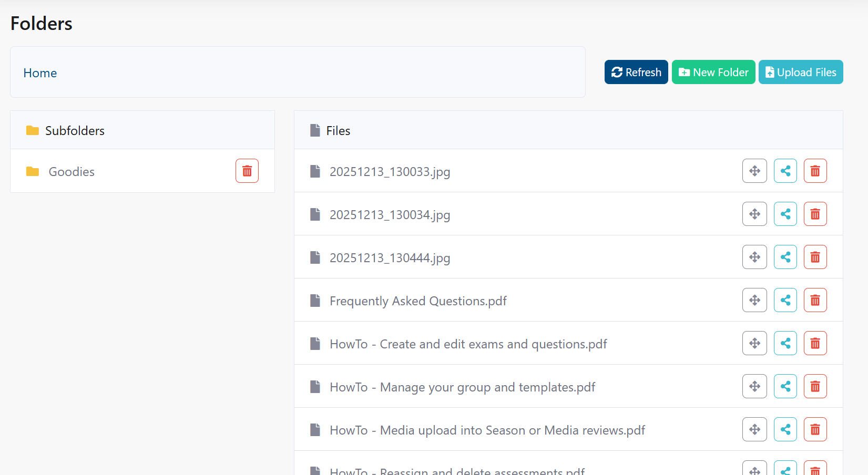
Task: Upload Files to the current folder
Action: tap(800, 72)
